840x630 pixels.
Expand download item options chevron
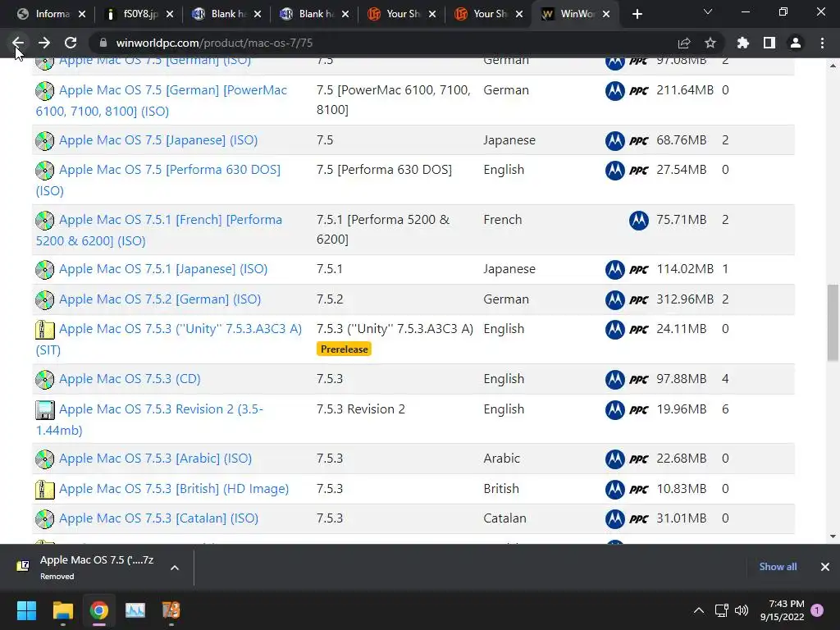pos(175,568)
